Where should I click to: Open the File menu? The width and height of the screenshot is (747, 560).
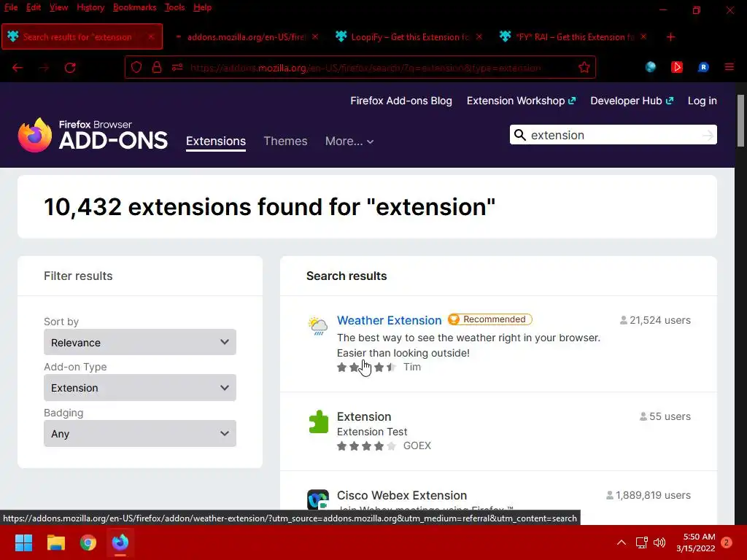click(x=11, y=7)
